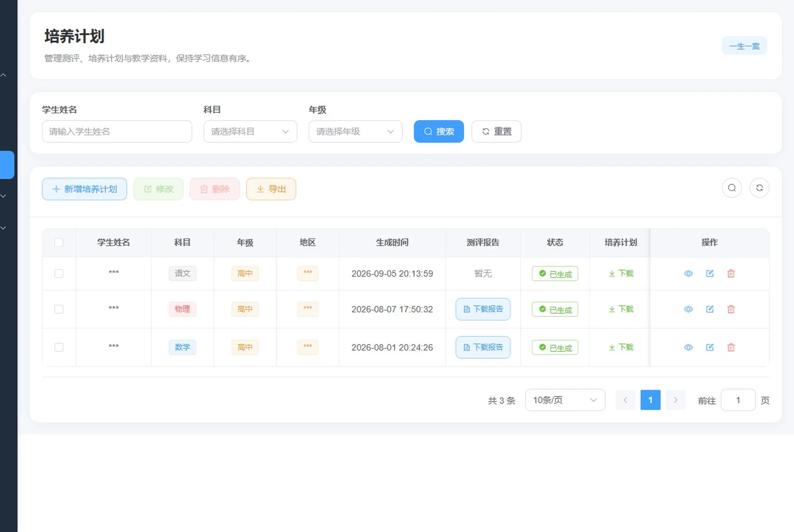This screenshot has width=794, height=532.
Task: Click the 已生成 status tag in 物理 row
Action: pos(555,310)
